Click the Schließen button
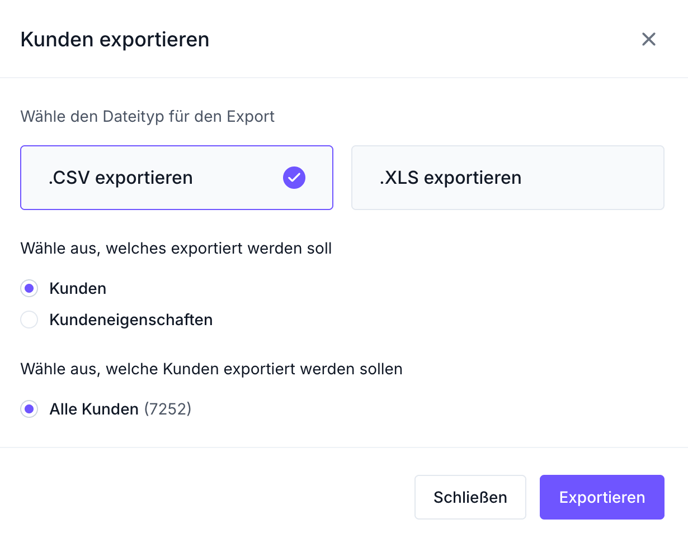 (x=470, y=497)
